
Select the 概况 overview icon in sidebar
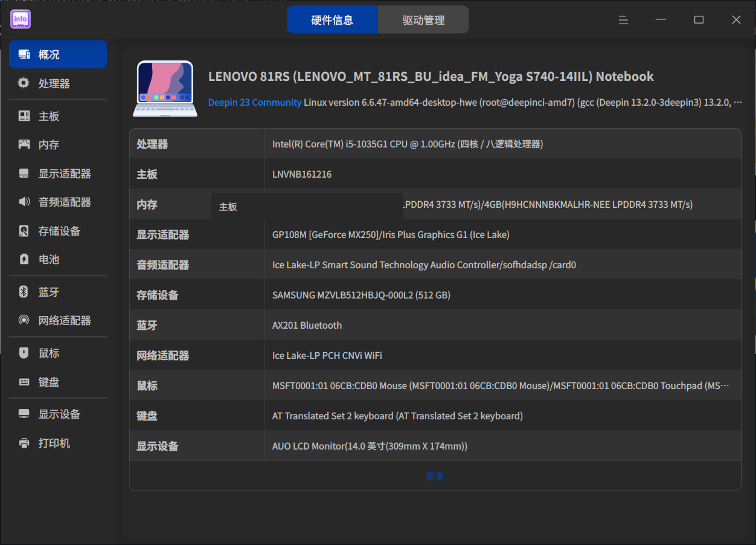[x=24, y=54]
